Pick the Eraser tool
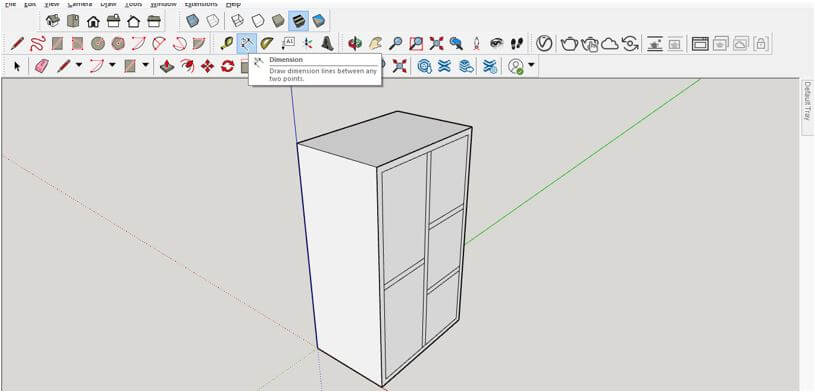Screen dimensions: 815x392 click(42, 66)
